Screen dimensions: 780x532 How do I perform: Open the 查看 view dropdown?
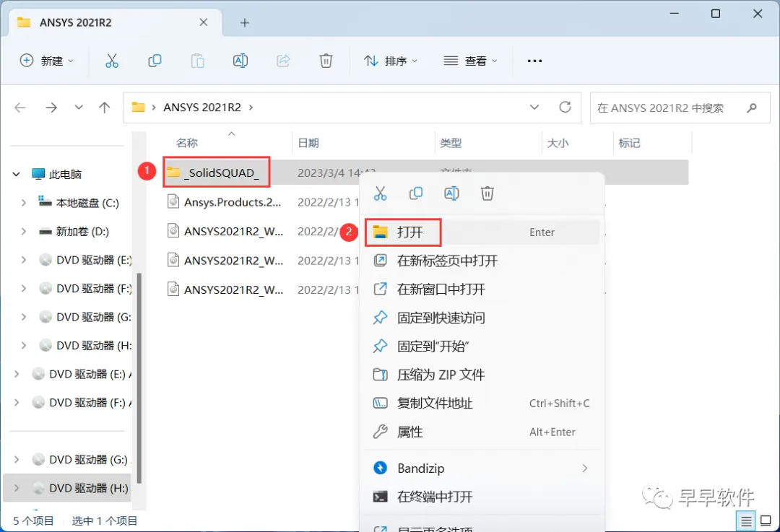470,61
